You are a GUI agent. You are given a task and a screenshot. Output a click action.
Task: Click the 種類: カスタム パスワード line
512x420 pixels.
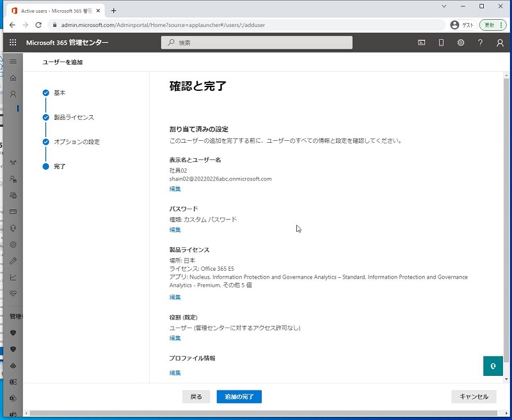click(203, 220)
